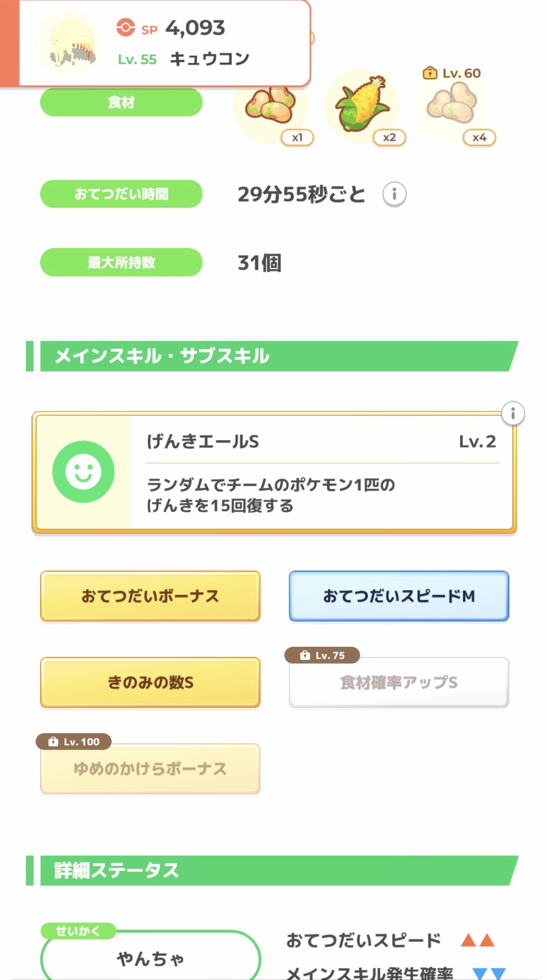Select the きのみの数S sub skill
Viewport: 547px width, 980px height.
(x=150, y=682)
